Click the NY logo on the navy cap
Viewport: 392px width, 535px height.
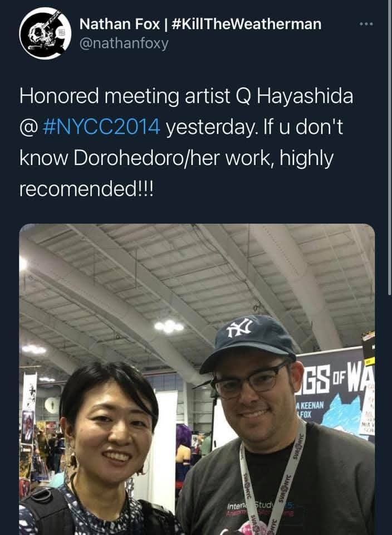tap(241, 328)
